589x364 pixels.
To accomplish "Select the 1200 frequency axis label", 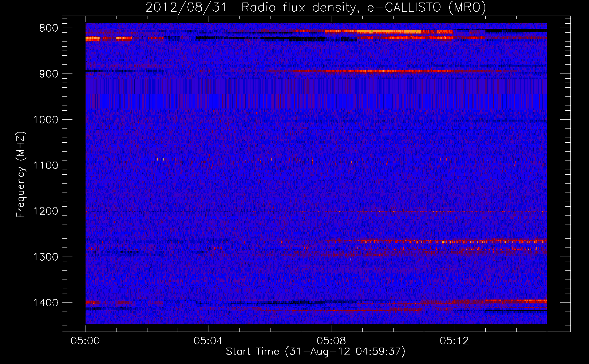I will coord(46,211).
